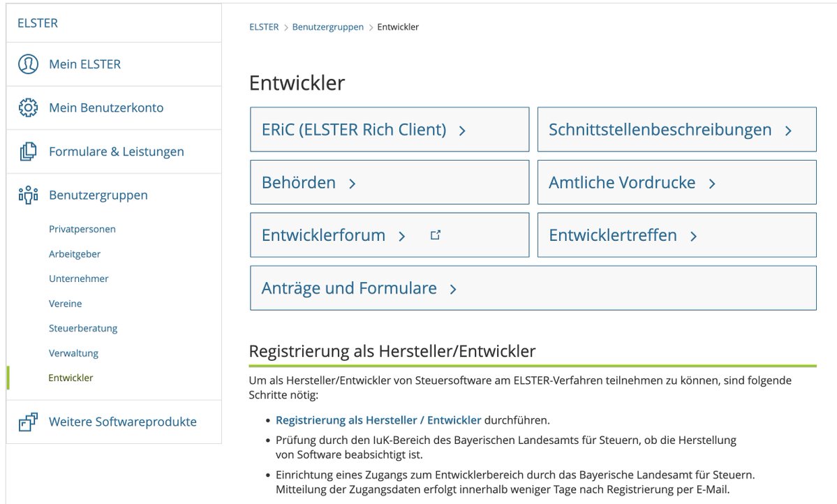Select the active Entwickler submenu item
The height and width of the screenshot is (504, 837).
(x=71, y=378)
